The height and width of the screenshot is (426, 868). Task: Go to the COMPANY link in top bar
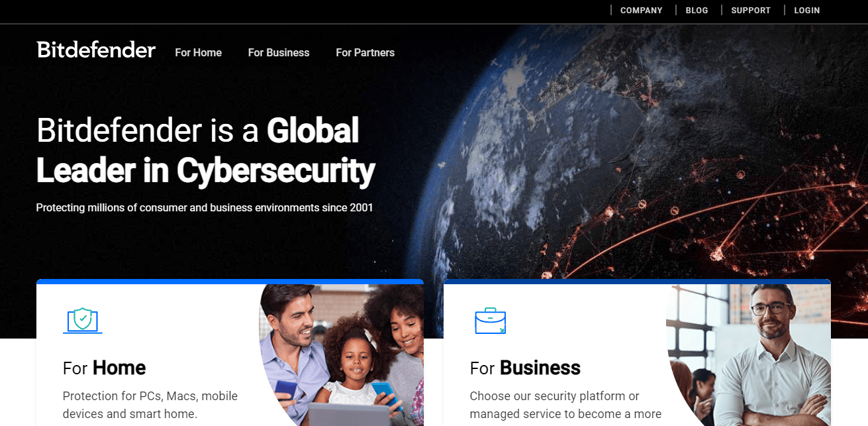641,10
